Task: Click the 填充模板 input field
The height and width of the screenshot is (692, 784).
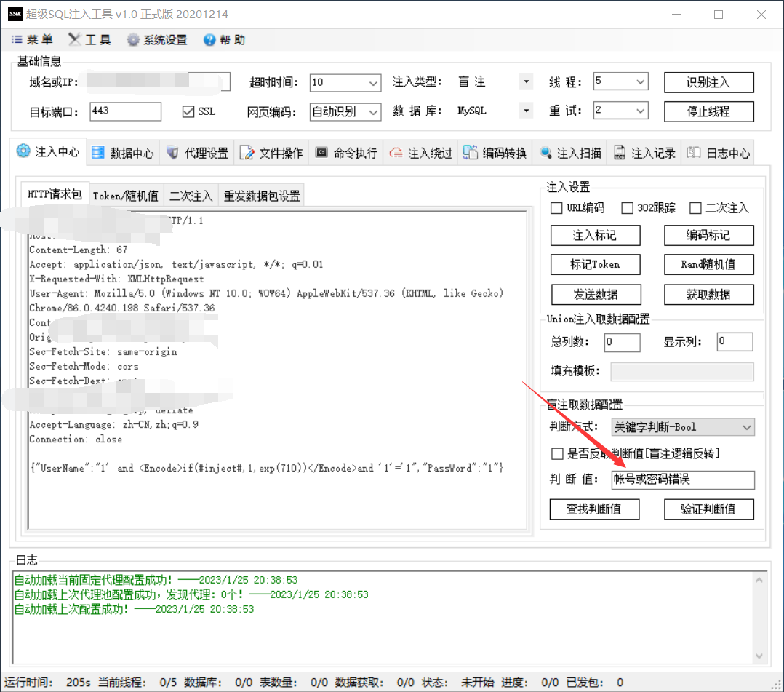Action: pyautogui.click(x=682, y=372)
